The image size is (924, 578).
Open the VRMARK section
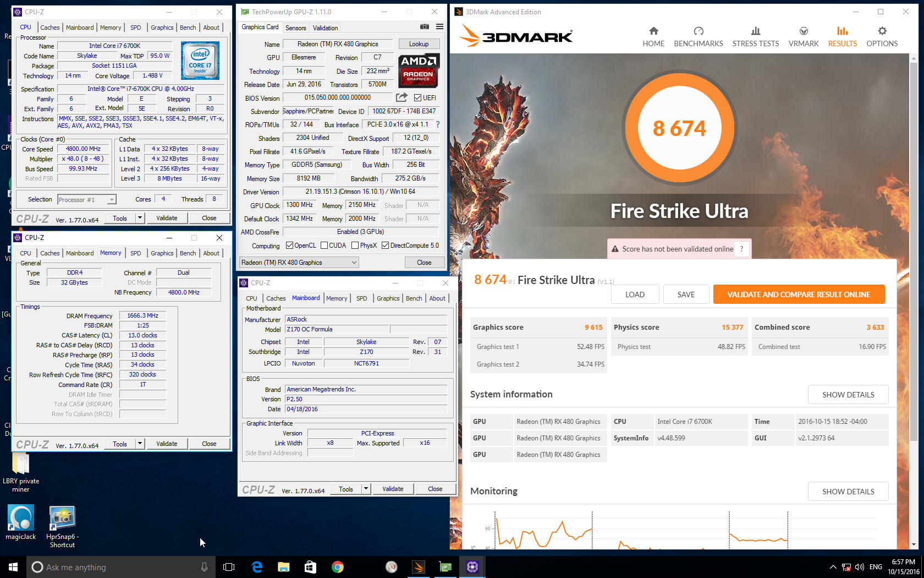(x=804, y=37)
